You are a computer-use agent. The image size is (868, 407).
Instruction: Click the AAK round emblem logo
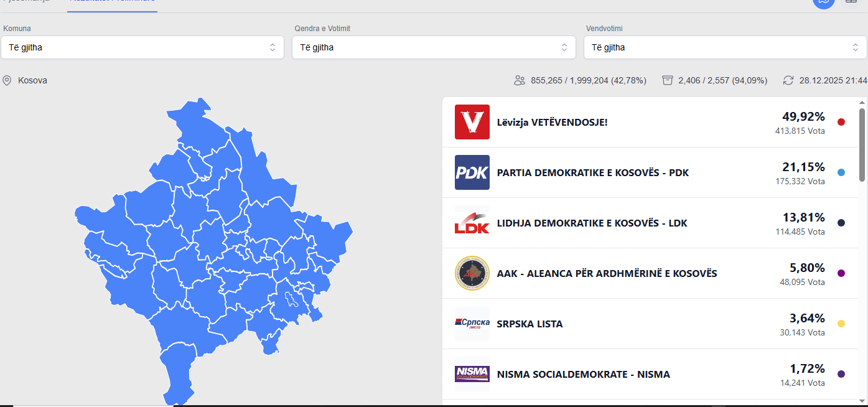coord(472,273)
